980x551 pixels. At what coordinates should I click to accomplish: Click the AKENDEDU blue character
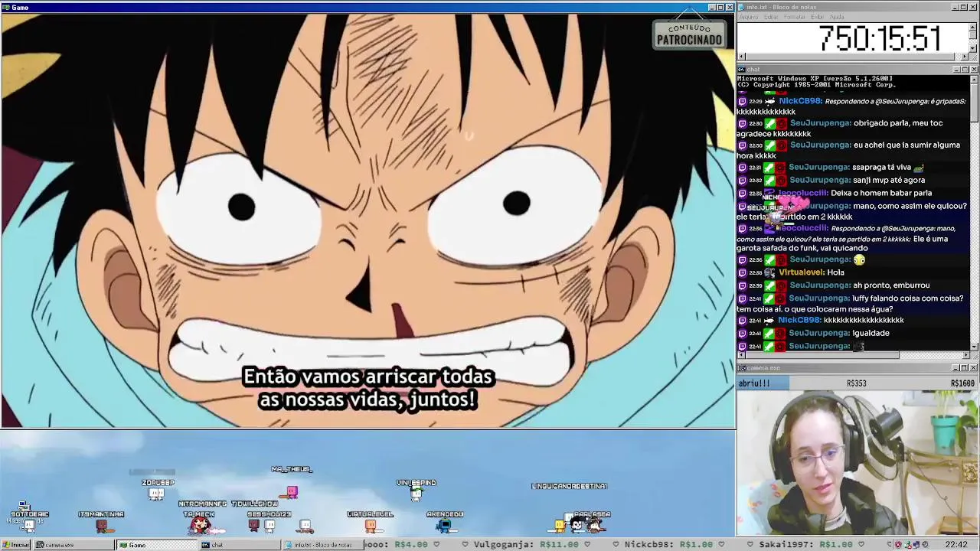pyautogui.click(x=444, y=526)
